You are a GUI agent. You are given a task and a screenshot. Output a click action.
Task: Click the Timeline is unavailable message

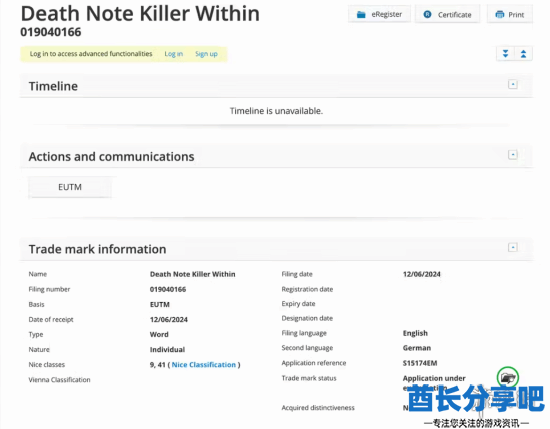276,111
